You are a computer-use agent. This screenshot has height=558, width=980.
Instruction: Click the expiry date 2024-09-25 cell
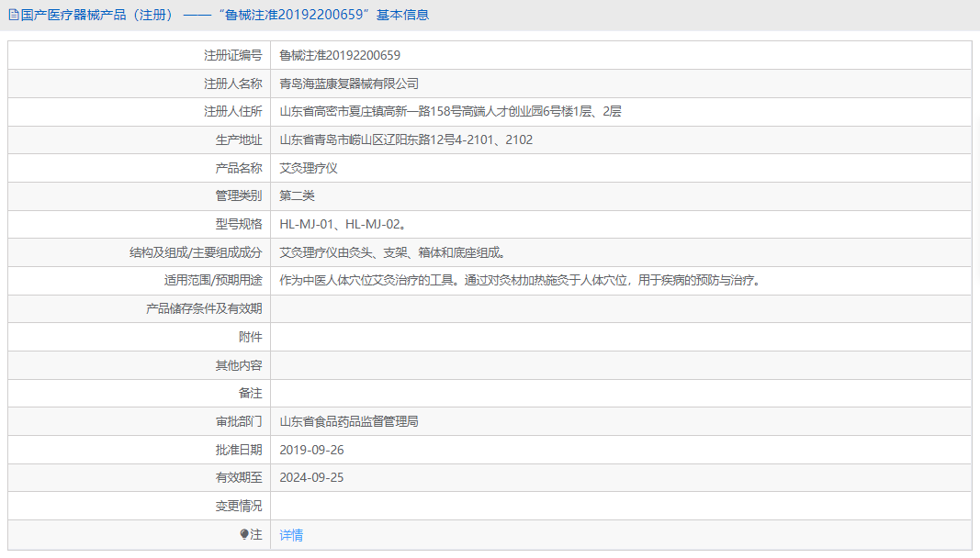tap(313, 477)
